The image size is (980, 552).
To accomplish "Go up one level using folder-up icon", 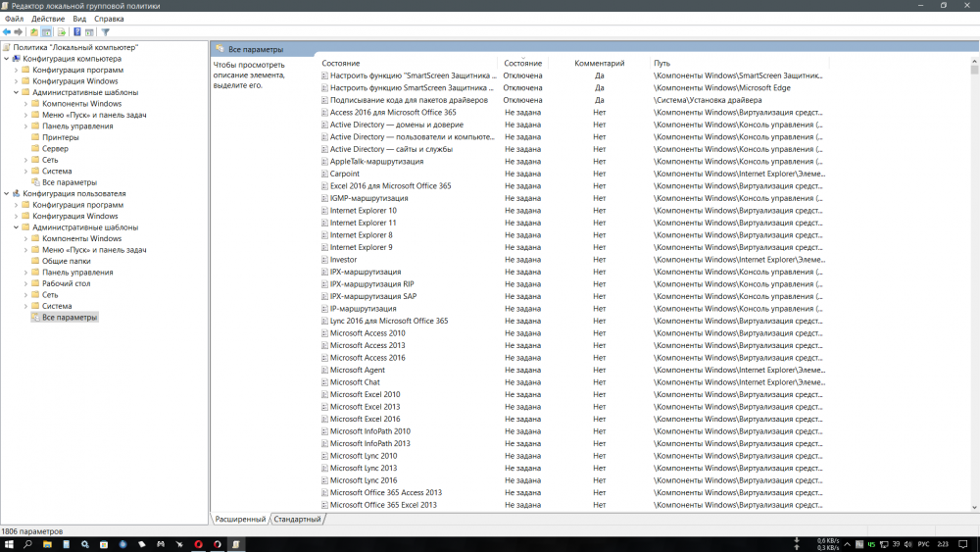I will click(x=33, y=32).
